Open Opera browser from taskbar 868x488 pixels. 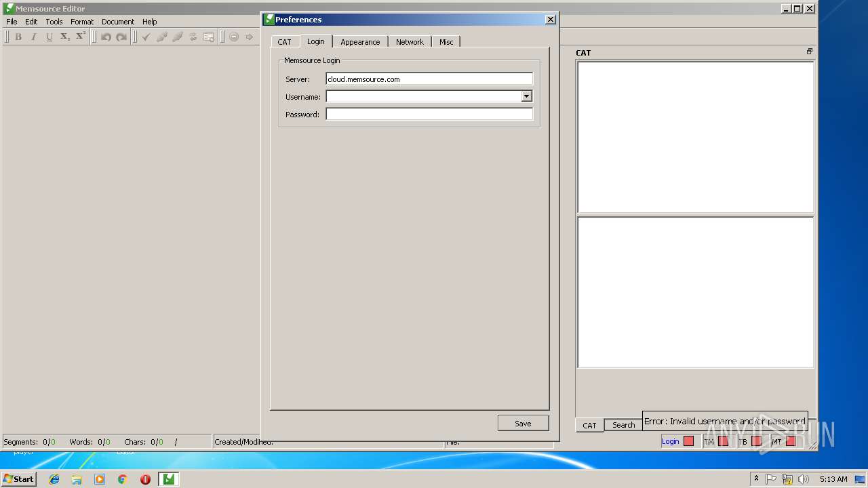tap(145, 479)
